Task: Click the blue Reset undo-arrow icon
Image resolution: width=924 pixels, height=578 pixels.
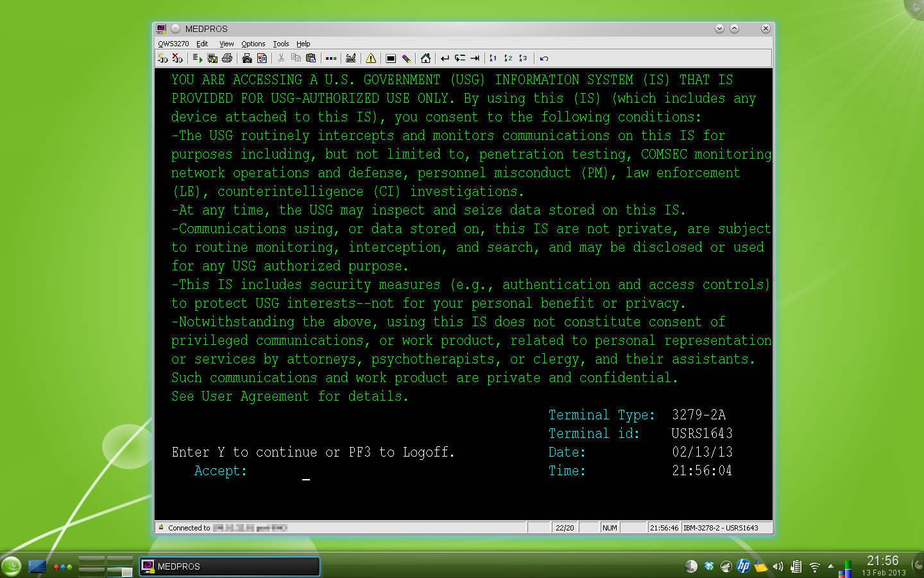Action: (x=544, y=58)
